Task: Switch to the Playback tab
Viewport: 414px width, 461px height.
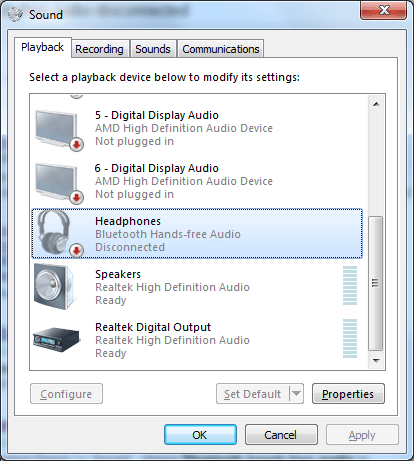Action: pyautogui.click(x=42, y=47)
